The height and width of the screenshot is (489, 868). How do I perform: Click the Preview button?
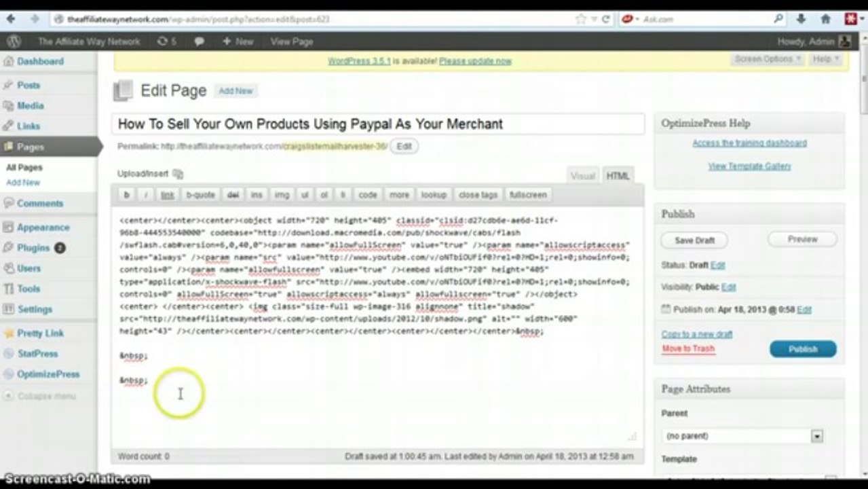pyautogui.click(x=803, y=239)
